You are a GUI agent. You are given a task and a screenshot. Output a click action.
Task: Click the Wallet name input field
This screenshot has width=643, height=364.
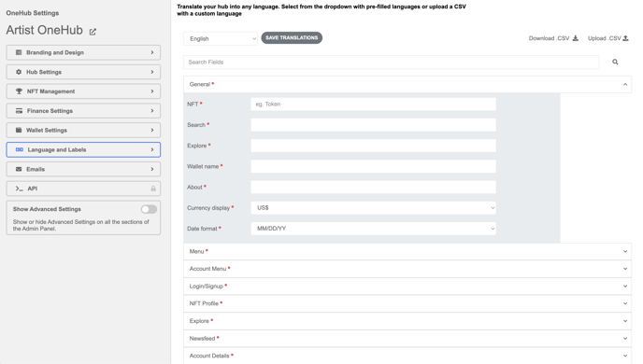pos(373,166)
